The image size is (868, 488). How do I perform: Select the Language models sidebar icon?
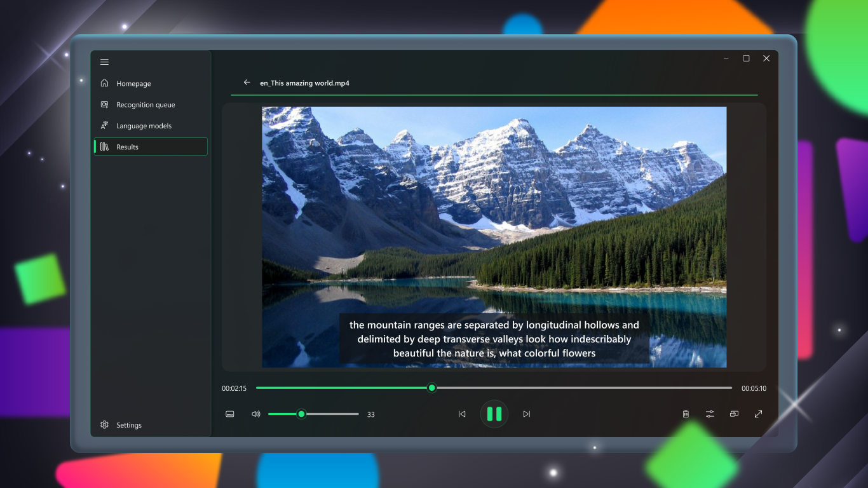104,125
